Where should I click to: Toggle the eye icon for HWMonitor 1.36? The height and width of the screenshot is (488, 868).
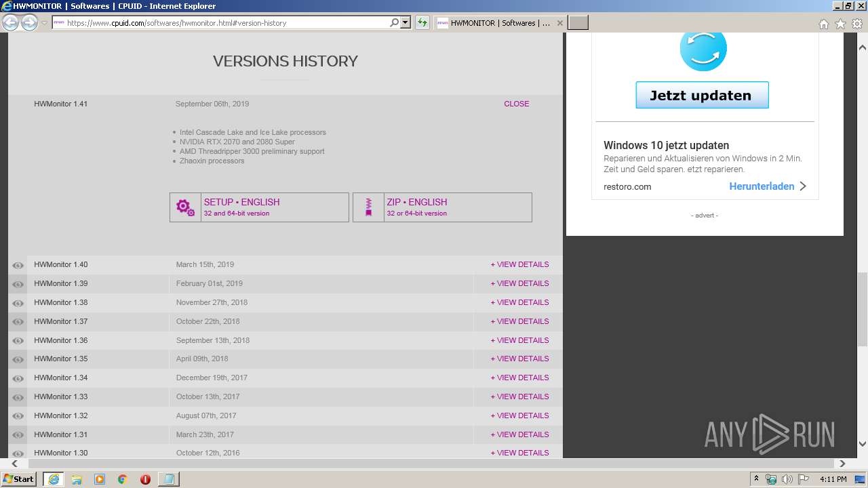tap(18, 341)
